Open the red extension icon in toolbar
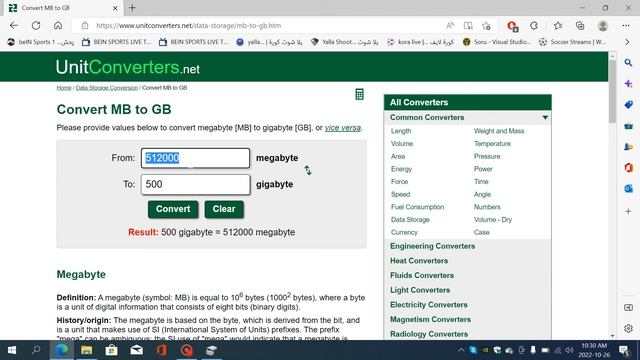The height and width of the screenshot is (360, 640). (x=512, y=26)
